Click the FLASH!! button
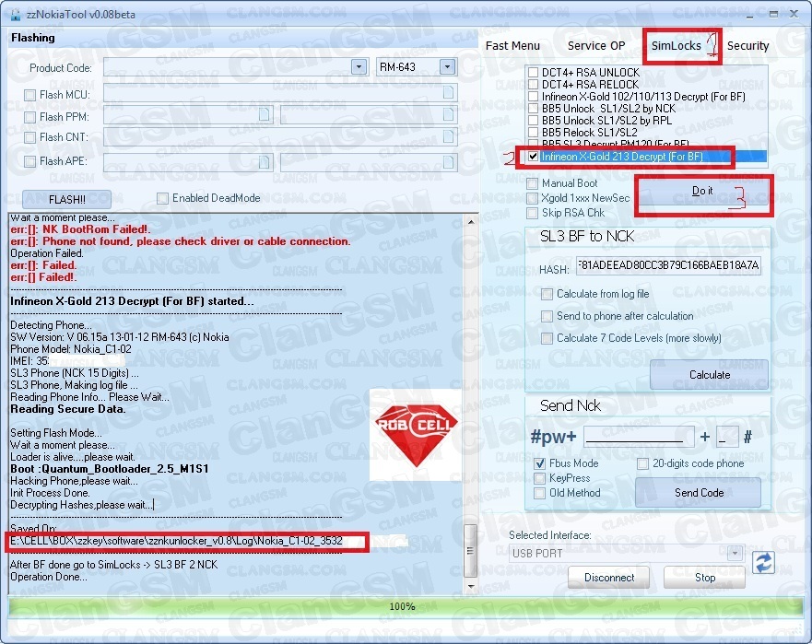The width and height of the screenshot is (812, 644). coord(66,199)
